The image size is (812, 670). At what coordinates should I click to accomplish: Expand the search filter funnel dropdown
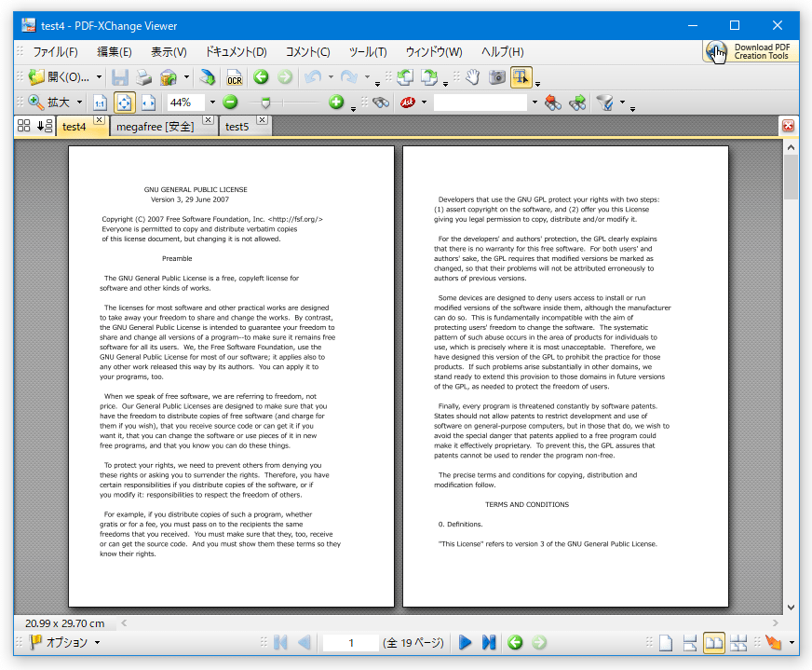[622, 103]
